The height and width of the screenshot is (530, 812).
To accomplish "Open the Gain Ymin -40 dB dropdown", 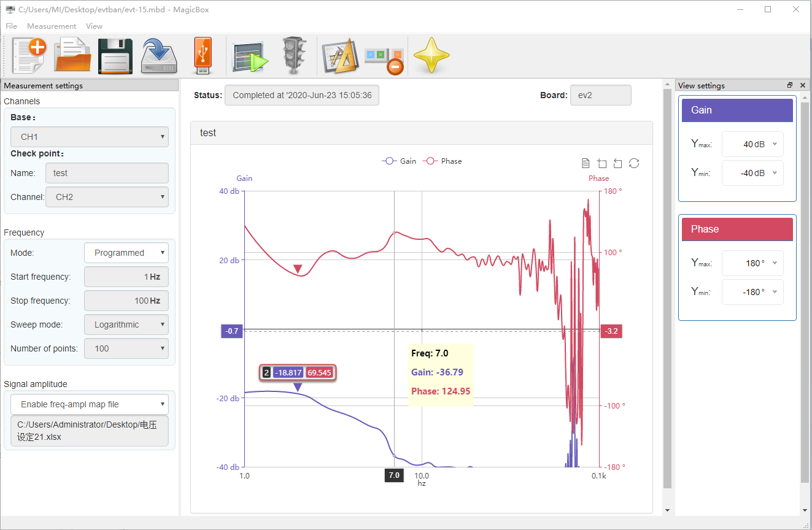I will [x=752, y=173].
